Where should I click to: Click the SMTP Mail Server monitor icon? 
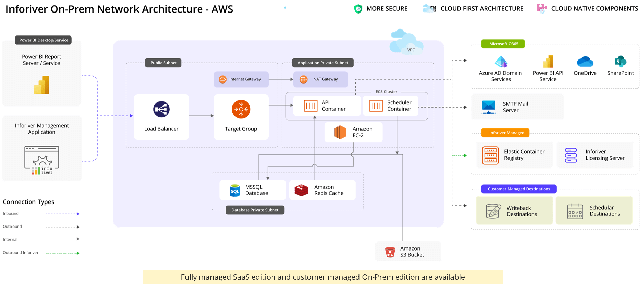pos(489,107)
